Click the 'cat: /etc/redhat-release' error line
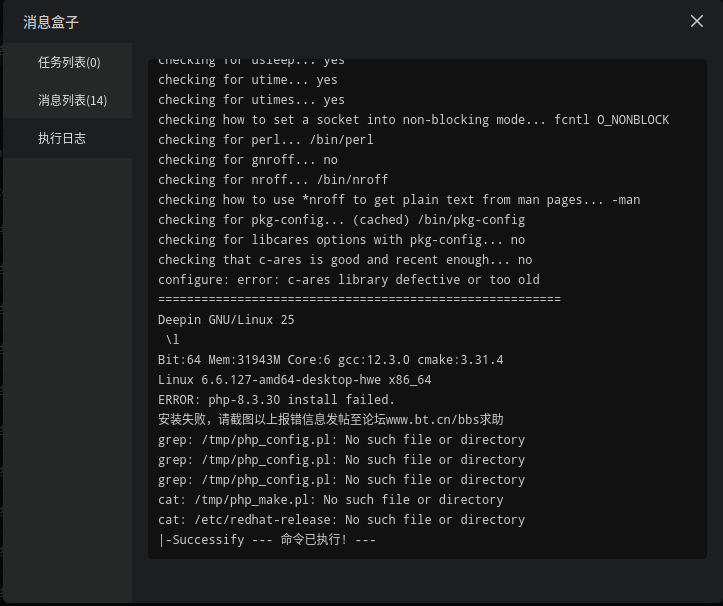The image size is (723, 606). coord(341,520)
